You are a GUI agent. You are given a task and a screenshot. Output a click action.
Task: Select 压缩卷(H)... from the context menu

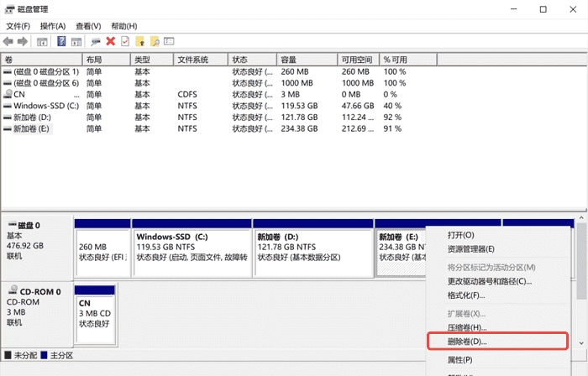tap(467, 327)
